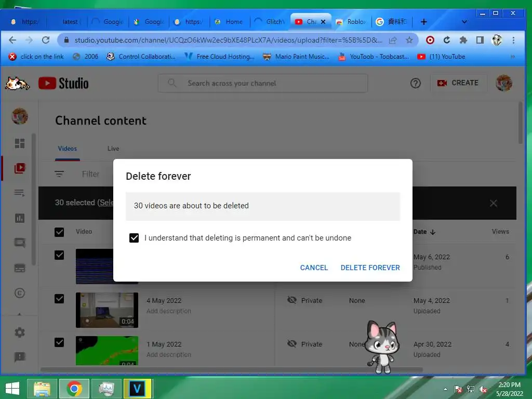Open the Extensions puzzle icon
This screenshot has width=532, height=399.
(x=463, y=40)
